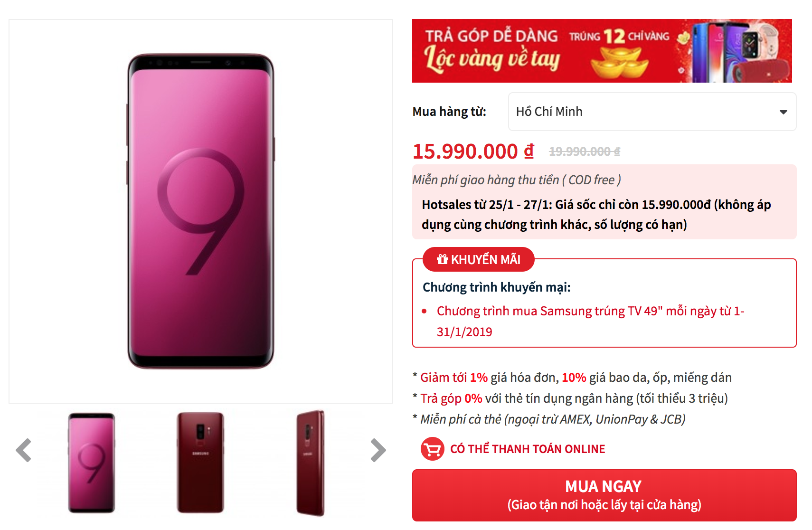The image size is (812, 530).
Task: Select the front view pink phone thumbnail
Action: point(91,463)
